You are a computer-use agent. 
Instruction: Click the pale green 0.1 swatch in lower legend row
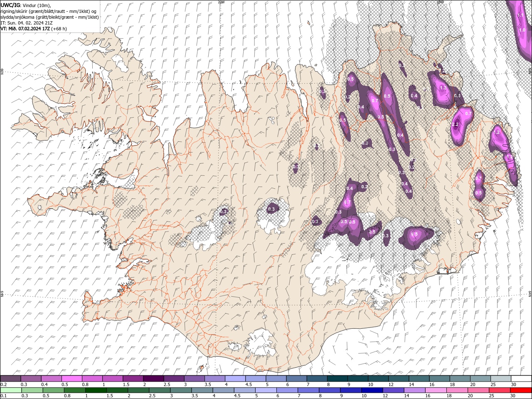tap(11, 390)
